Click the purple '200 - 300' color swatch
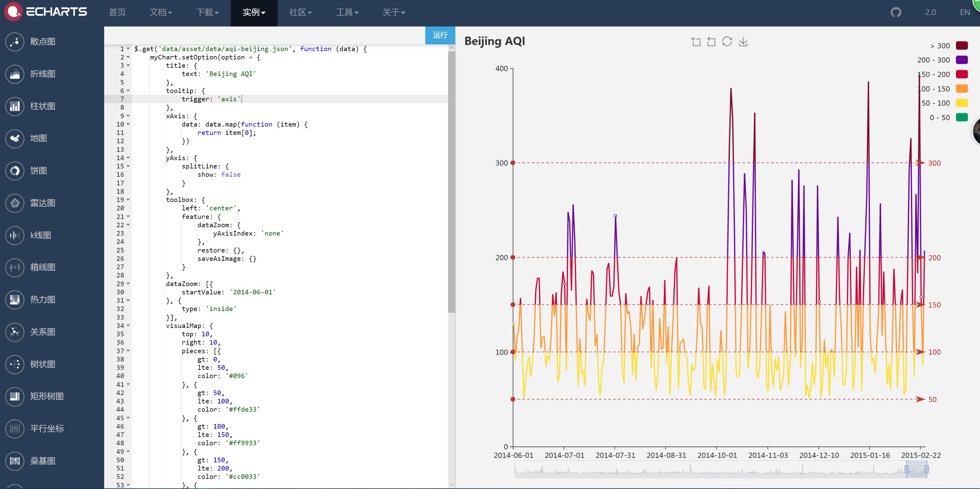Screen dimensions: 980x489 tap(962, 60)
